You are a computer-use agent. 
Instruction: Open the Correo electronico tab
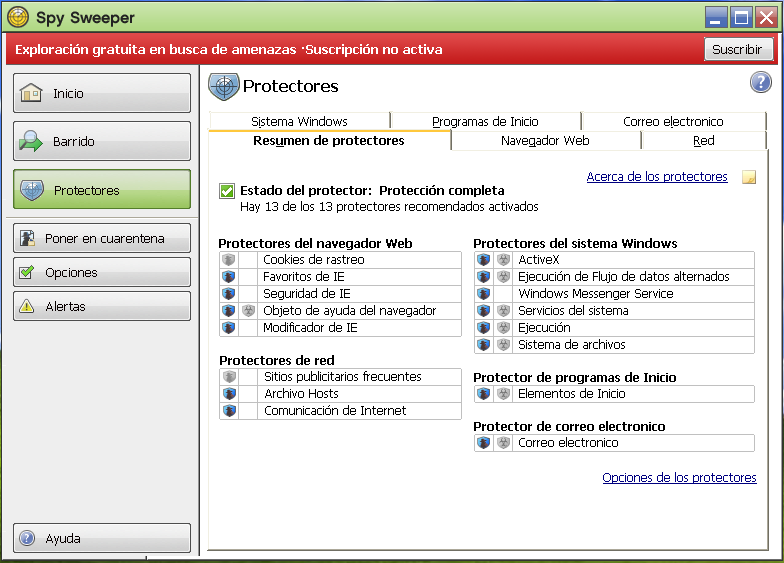coord(674,121)
